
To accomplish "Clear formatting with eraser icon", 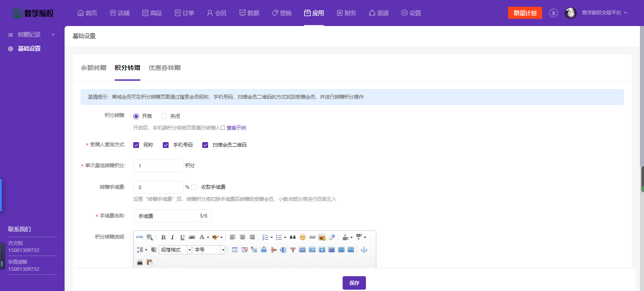I will coord(331,237).
